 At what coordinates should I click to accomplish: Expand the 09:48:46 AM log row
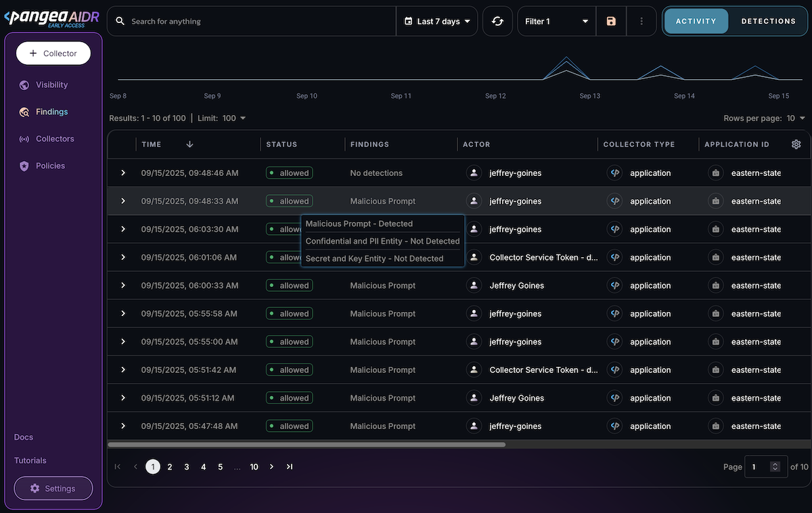tap(123, 173)
